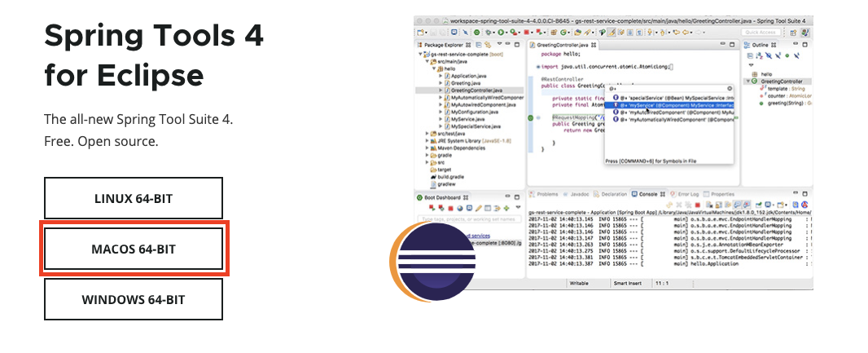Click the 'Writable' status bar entry
Screen dimensions: 868x353
pyautogui.click(x=580, y=283)
